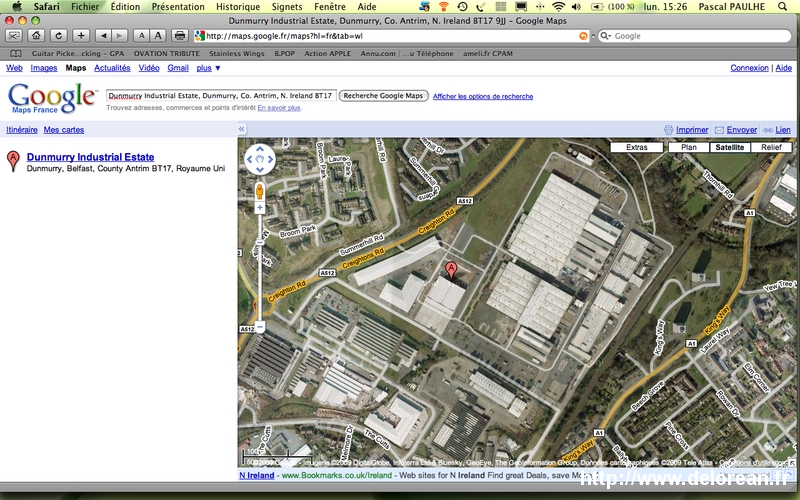This screenshot has width=800, height=500.
Task: Pan the map left with the left arrow
Action: coord(249,159)
